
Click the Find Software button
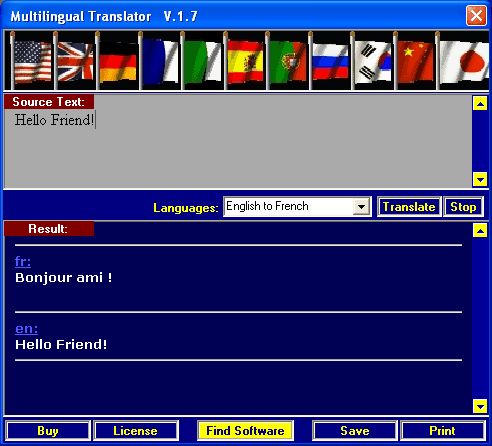tap(245, 431)
